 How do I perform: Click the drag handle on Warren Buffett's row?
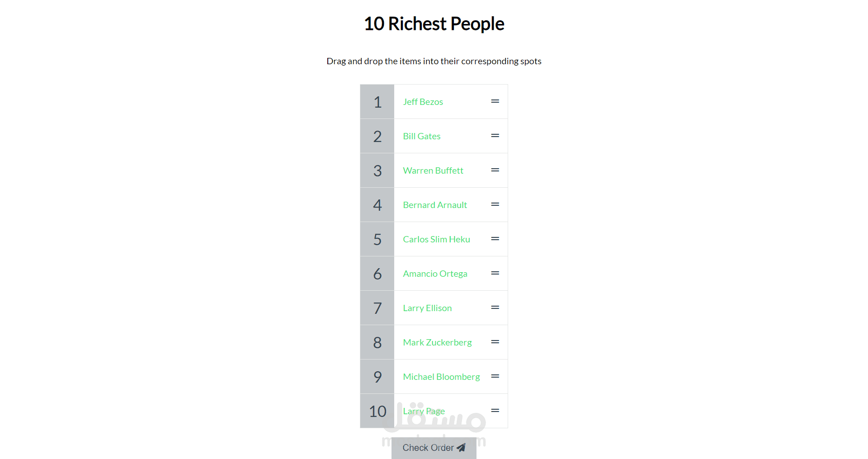tap(495, 170)
